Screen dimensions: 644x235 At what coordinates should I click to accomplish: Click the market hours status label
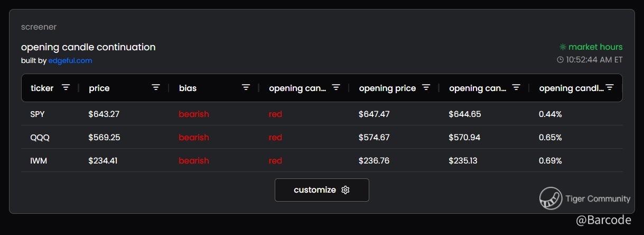pyautogui.click(x=595, y=47)
